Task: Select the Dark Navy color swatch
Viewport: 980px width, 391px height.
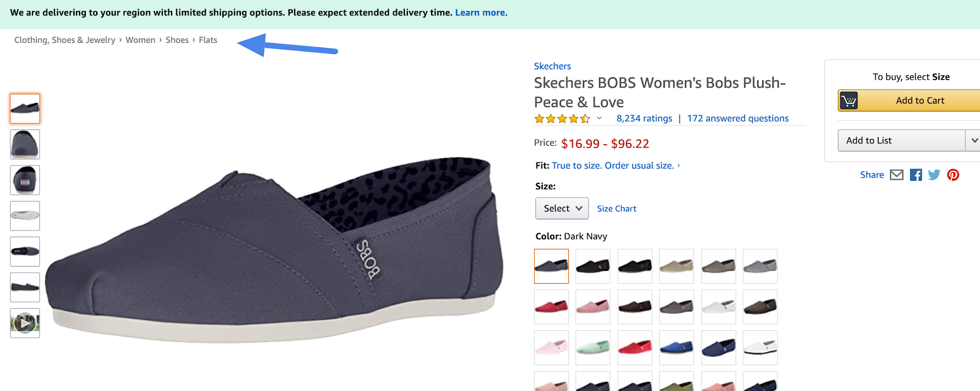Action: pyautogui.click(x=551, y=266)
